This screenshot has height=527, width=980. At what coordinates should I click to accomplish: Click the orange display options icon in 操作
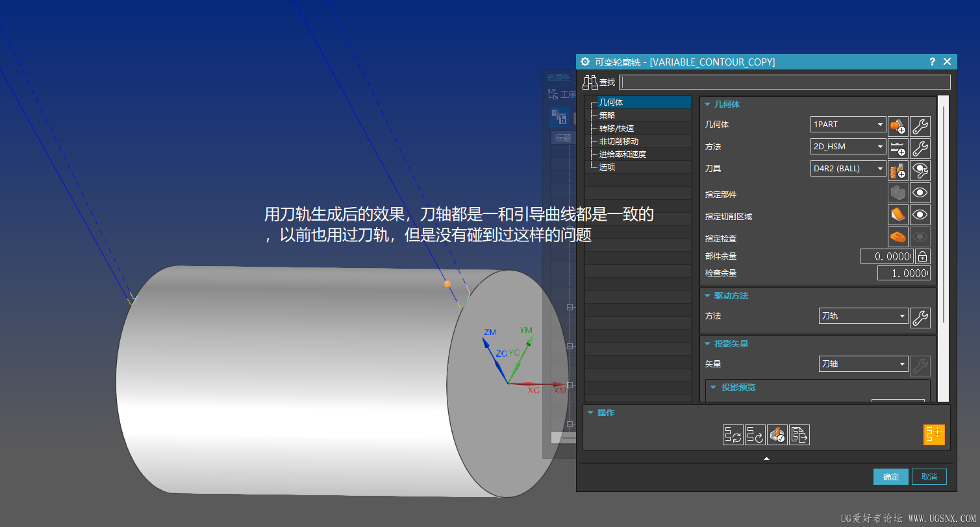coord(934,434)
